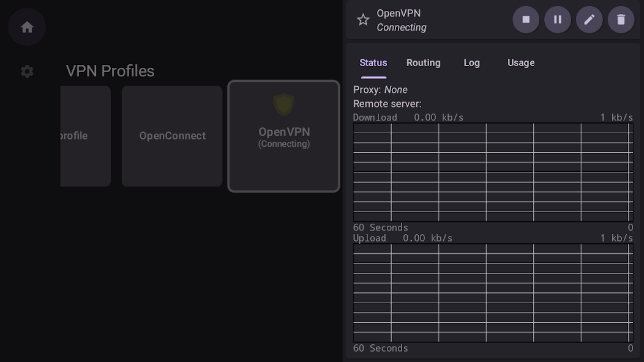644x362 pixels.
Task: Click the Connecting status text in header
Action: (402, 28)
